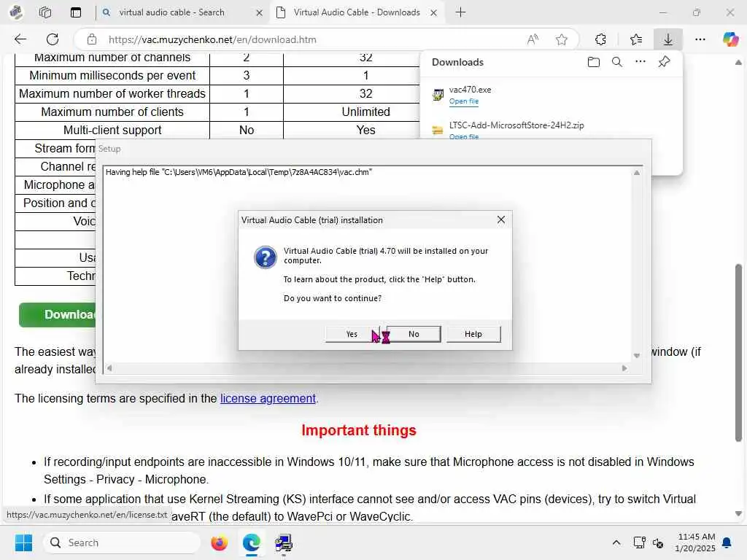
Task: Add this page to favorites star
Action: 562,39
